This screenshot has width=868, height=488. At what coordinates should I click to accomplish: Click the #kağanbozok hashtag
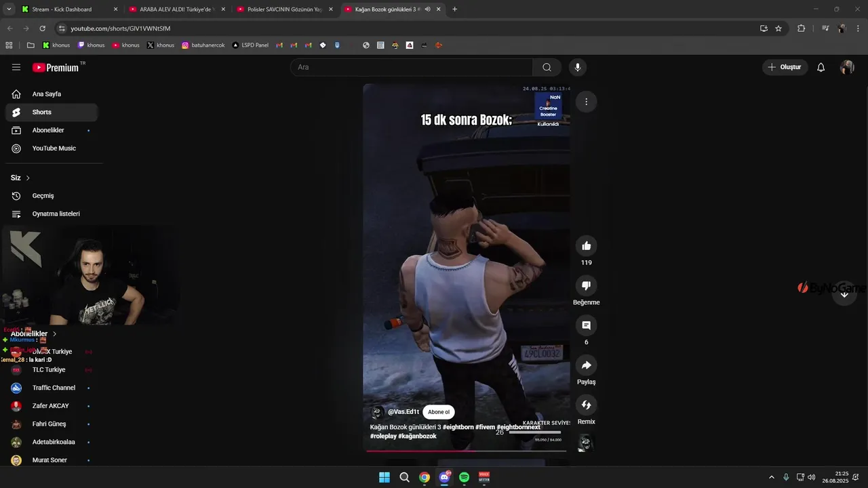click(417, 436)
